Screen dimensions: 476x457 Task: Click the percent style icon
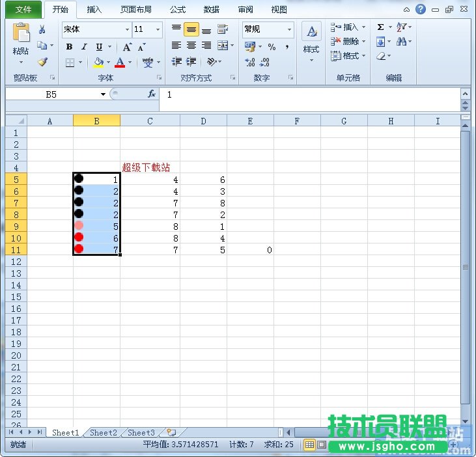pyautogui.click(x=272, y=47)
